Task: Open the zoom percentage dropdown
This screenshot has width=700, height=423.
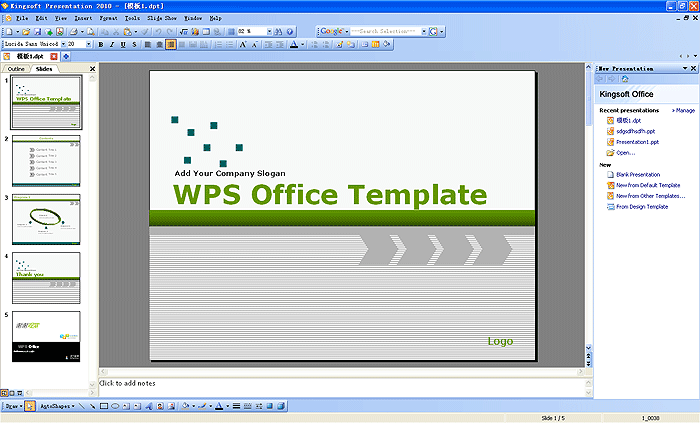Action: 269,32
